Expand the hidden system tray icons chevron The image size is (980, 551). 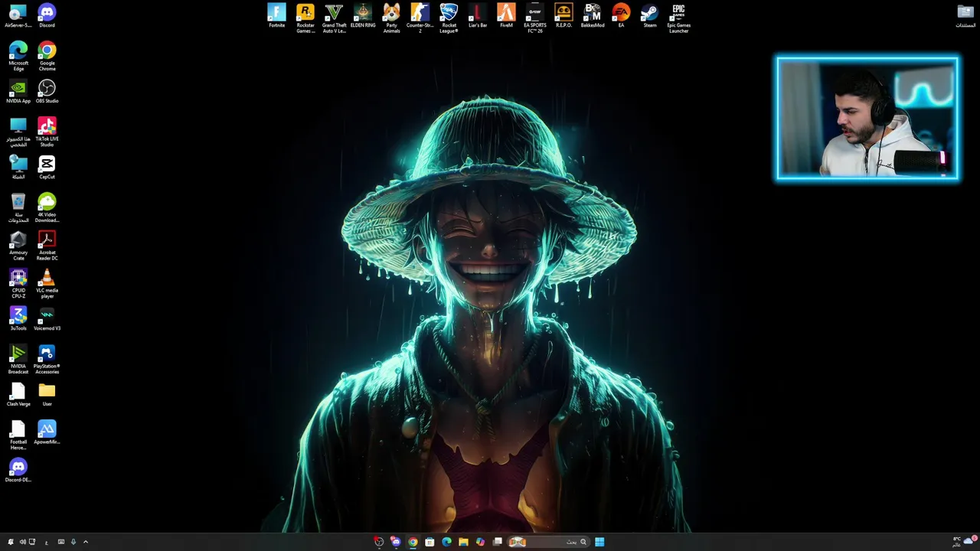86,542
